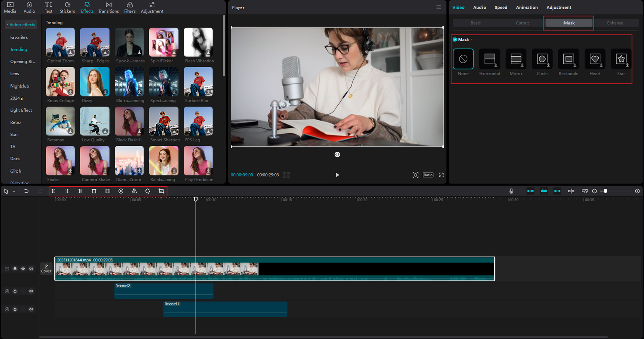
Task: Open the Nightclub effects category
Action: click(x=20, y=86)
